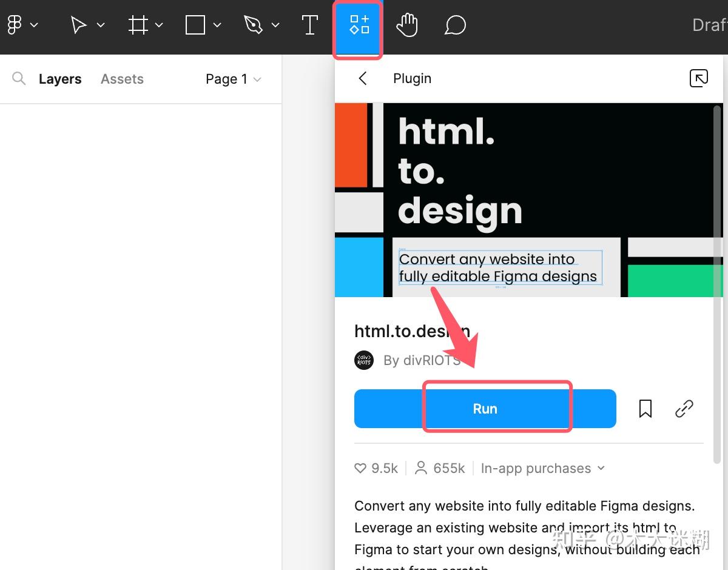Save plugin with bookmark icon
Screen dimensions: 728x570
tap(645, 409)
